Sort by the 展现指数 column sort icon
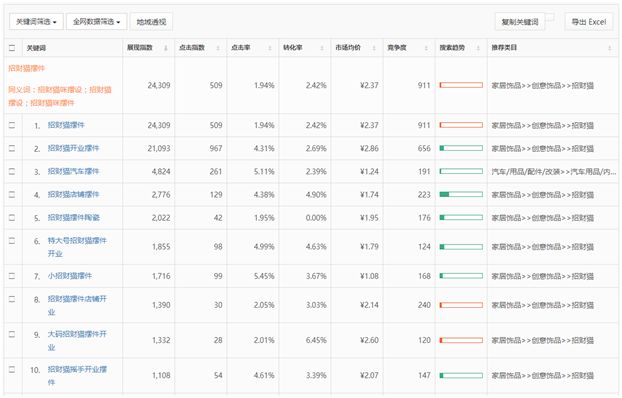Image resolution: width=622 pixels, height=398 pixels. (166, 48)
